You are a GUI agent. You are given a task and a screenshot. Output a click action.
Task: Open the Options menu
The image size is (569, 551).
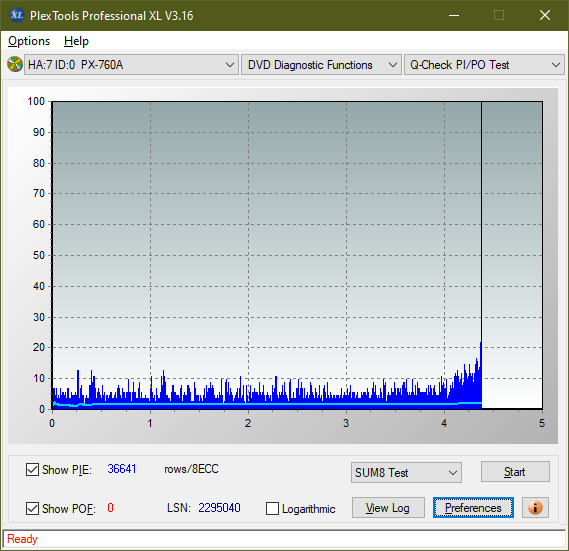tap(29, 41)
